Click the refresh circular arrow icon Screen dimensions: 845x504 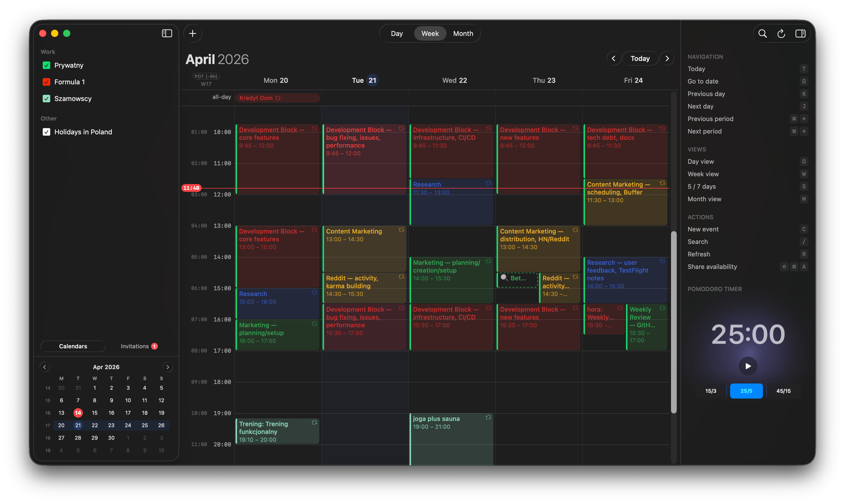[781, 33]
